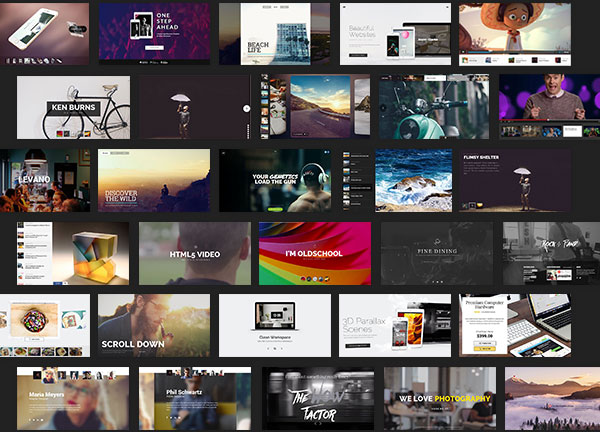The height and width of the screenshot is (432, 600).
Task: Open the Fine Dining dark template
Action: point(434,254)
